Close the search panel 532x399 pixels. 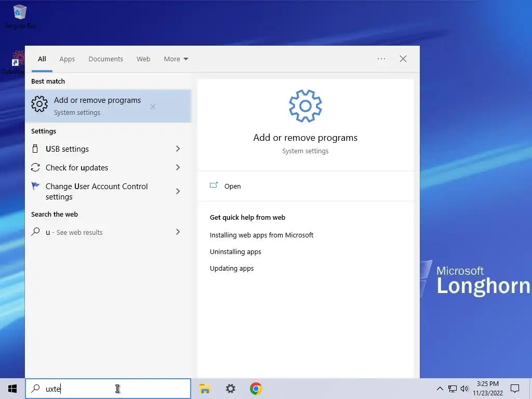(x=403, y=59)
